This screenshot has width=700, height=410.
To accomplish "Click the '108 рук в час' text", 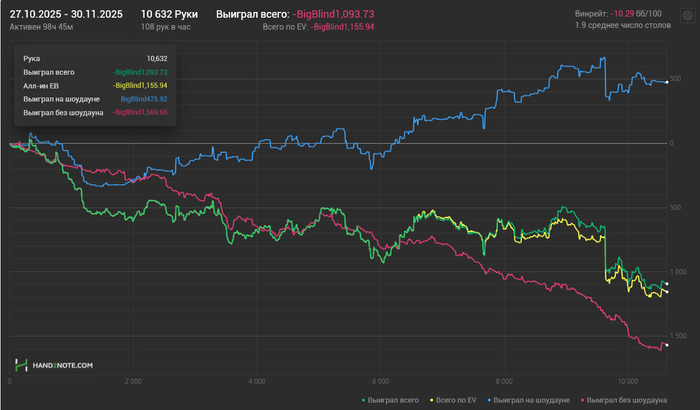I will tap(166, 27).
